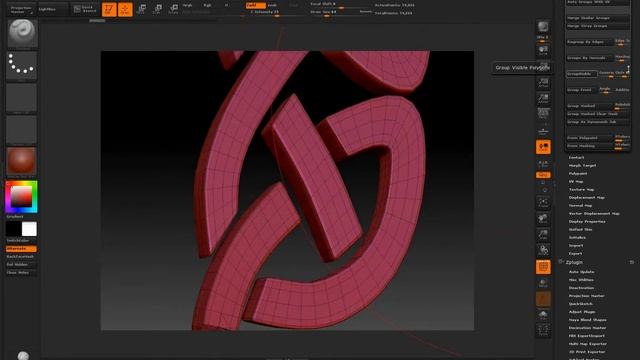640x360 pixels.
Task: Expand the Display Properties subpalette
Action: 587,222
